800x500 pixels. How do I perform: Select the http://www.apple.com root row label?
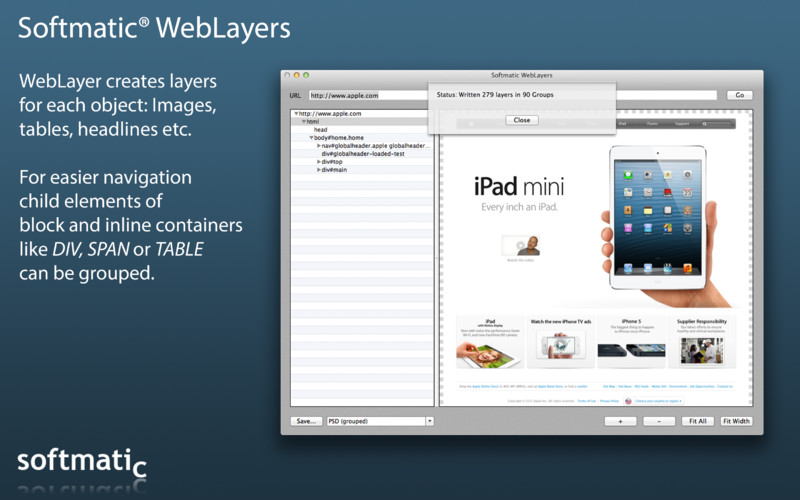click(x=330, y=114)
